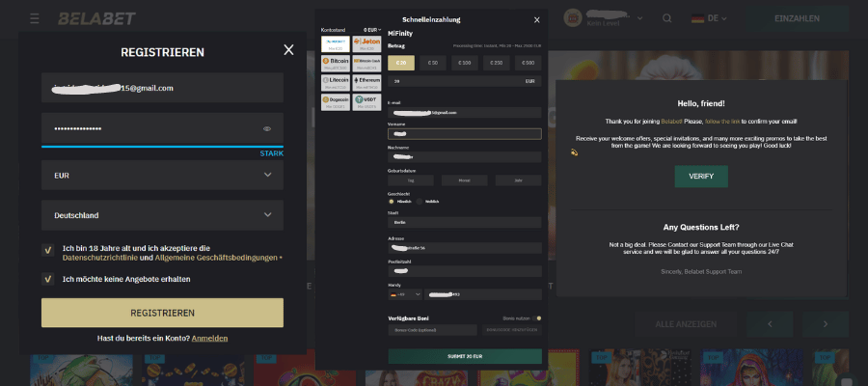Click the Vorname input field

(x=464, y=133)
